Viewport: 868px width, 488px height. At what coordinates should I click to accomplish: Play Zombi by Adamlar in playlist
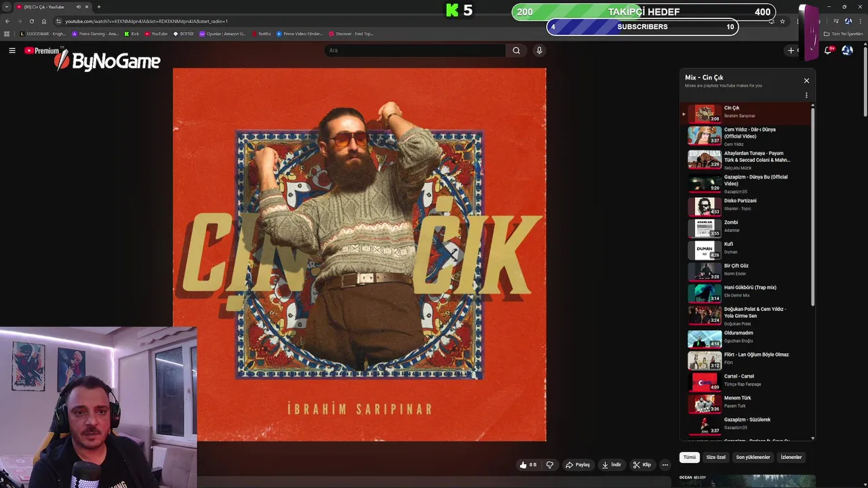click(x=745, y=227)
